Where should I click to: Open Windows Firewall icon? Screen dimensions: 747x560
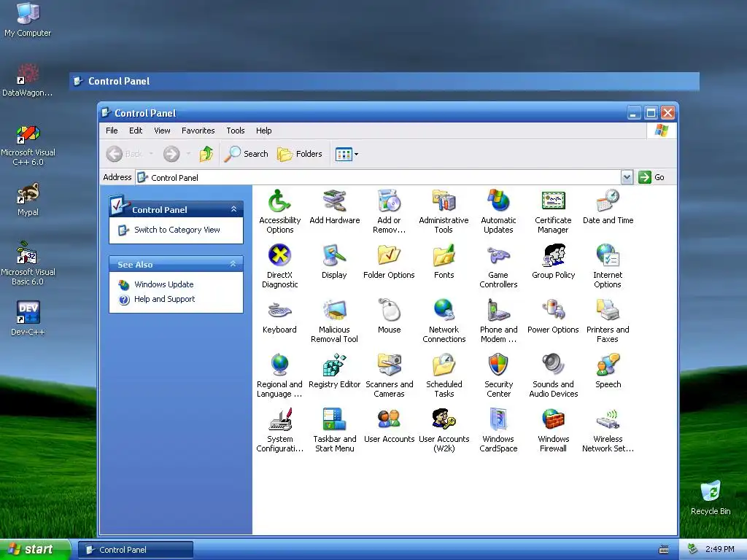pos(553,420)
